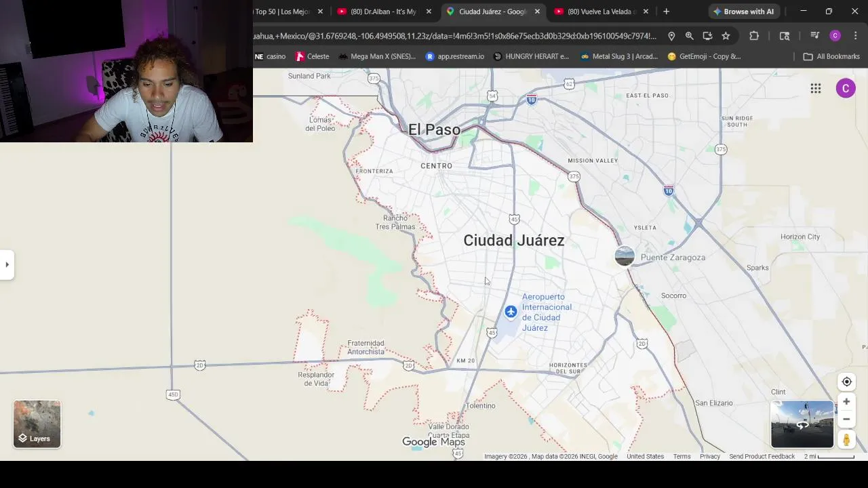Close the Dr.Alban tab
Viewport: 868px width, 488px height.
tap(429, 12)
